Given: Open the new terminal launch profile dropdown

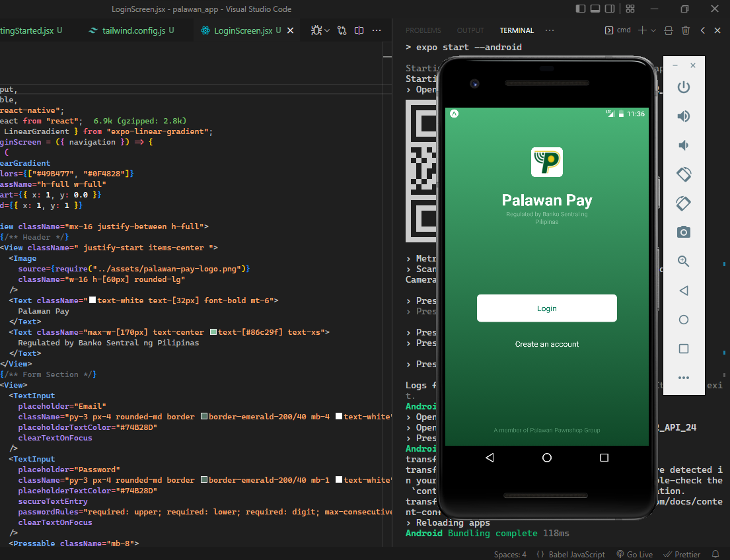Looking at the screenshot, I should tap(653, 31).
